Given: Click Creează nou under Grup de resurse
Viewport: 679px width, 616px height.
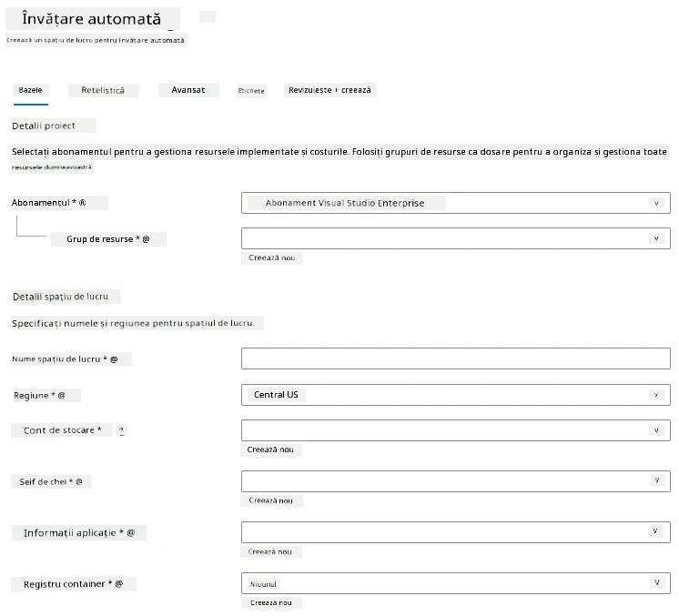Looking at the screenshot, I should [272, 258].
